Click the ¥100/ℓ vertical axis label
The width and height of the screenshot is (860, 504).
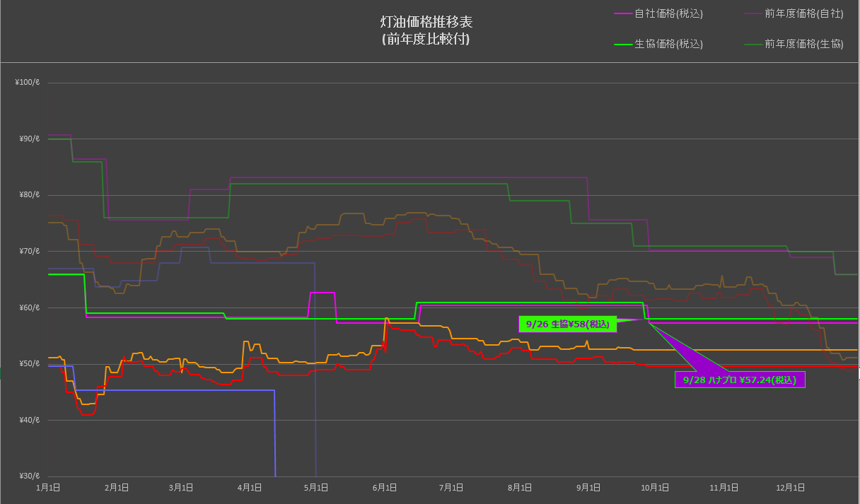point(28,83)
